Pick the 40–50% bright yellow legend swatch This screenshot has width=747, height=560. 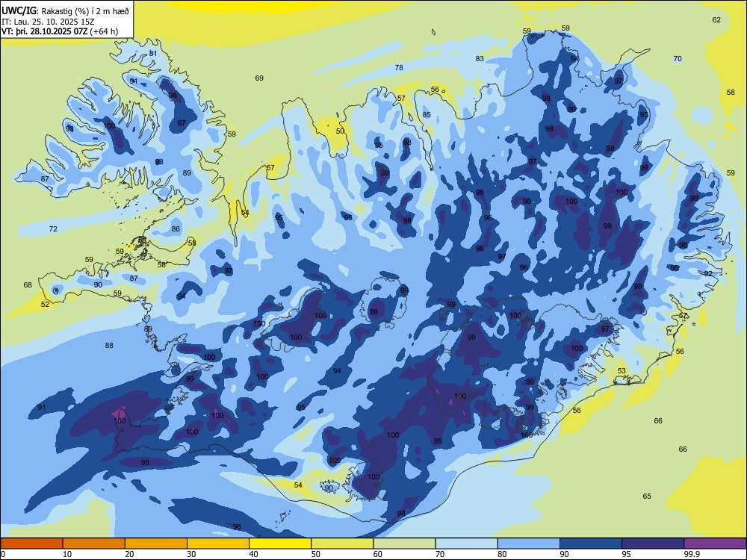tap(280, 544)
